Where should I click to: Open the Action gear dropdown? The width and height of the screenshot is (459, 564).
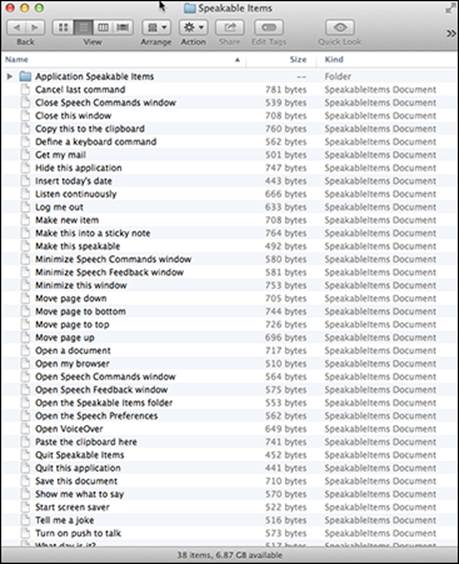tap(194, 27)
